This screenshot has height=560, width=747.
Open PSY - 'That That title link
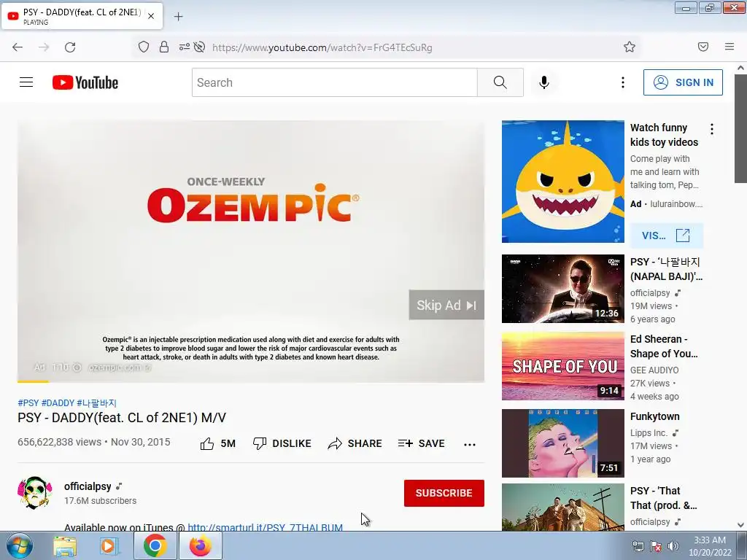[x=664, y=497]
